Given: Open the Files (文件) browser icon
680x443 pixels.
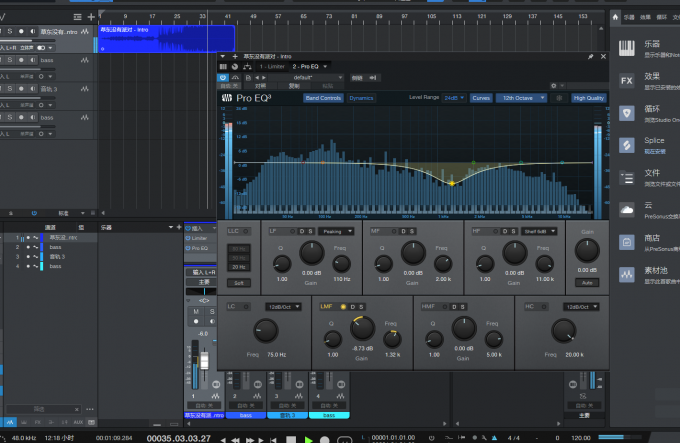Looking at the screenshot, I should [627, 178].
